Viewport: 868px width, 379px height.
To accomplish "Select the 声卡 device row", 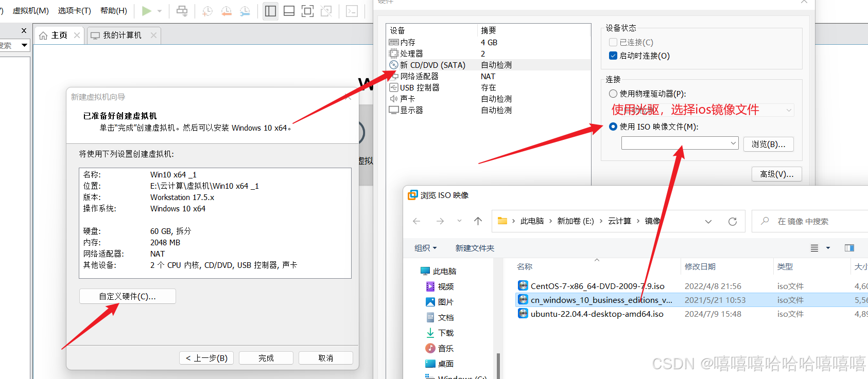I will click(x=489, y=99).
